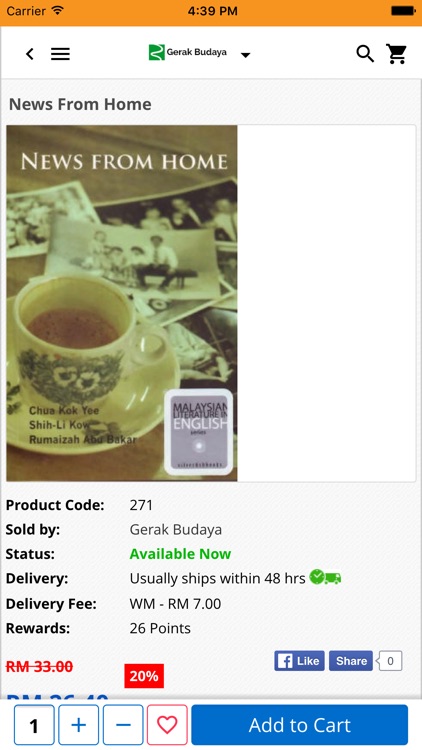Viewport: 422px width, 750px height.
Task: Tap the 20% discount badge
Action: coord(144,676)
